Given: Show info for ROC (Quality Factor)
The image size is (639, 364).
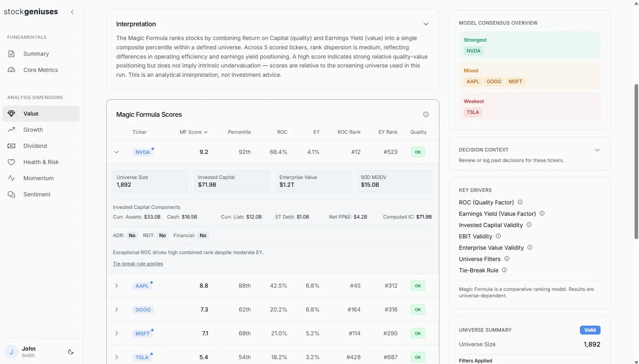Looking at the screenshot, I should pos(520,202).
